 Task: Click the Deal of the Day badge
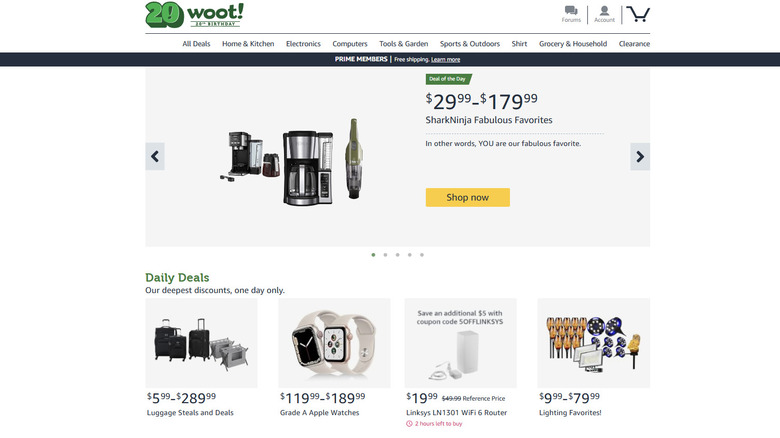[x=448, y=79]
